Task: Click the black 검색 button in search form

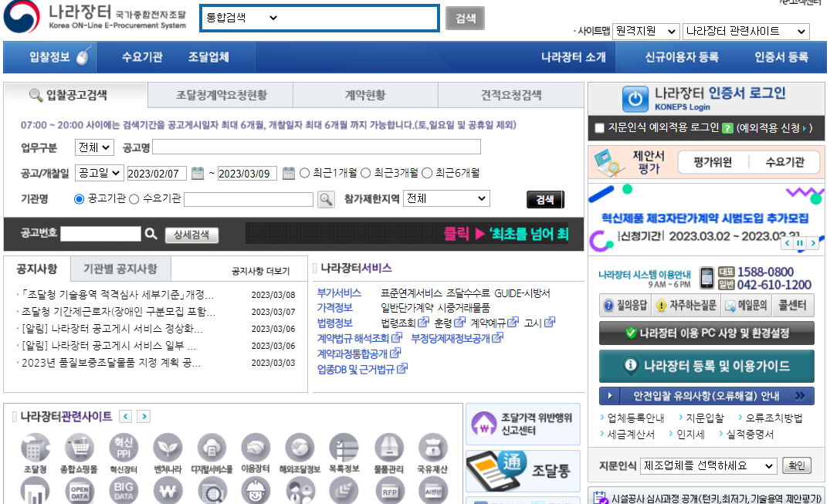Action: point(545,200)
